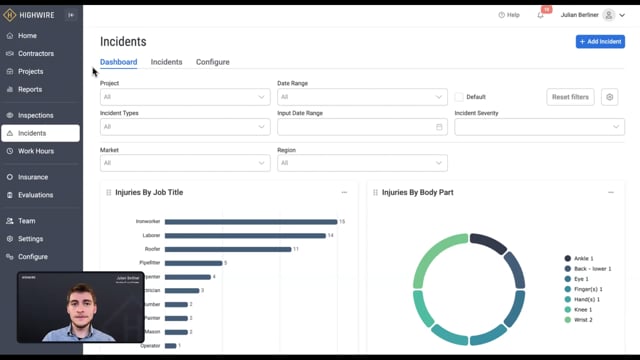Switch to the Dashboard tab
Viewport: 640px width, 360px height.
pos(118,62)
